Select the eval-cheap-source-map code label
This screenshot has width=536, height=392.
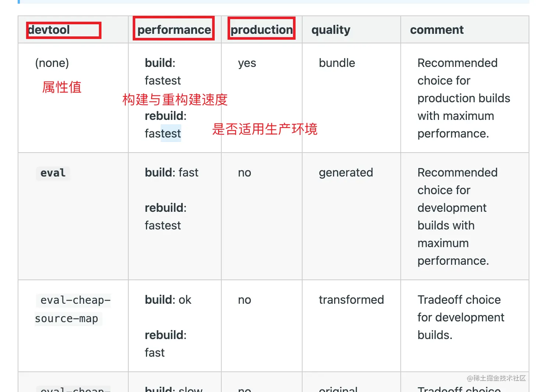pyautogui.click(x=72, y=309)
